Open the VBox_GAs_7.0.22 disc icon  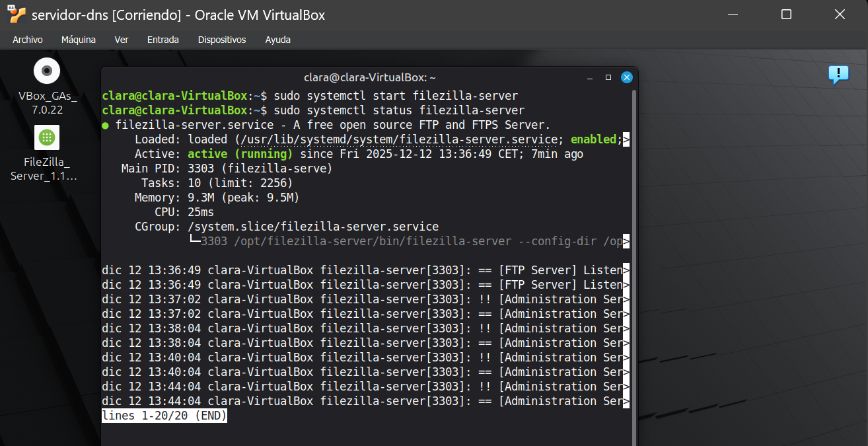[x=47, y=71]
